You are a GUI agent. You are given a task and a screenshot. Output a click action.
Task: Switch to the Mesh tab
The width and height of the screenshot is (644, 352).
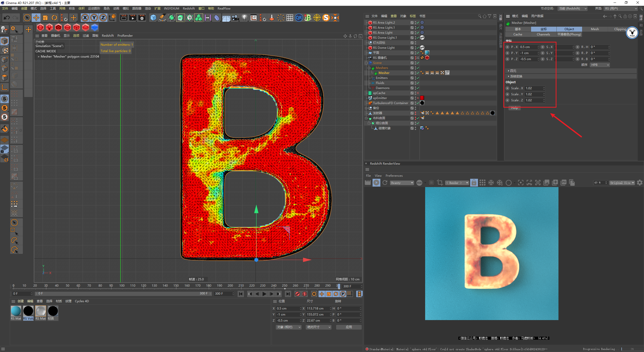[x=595, y=29]
